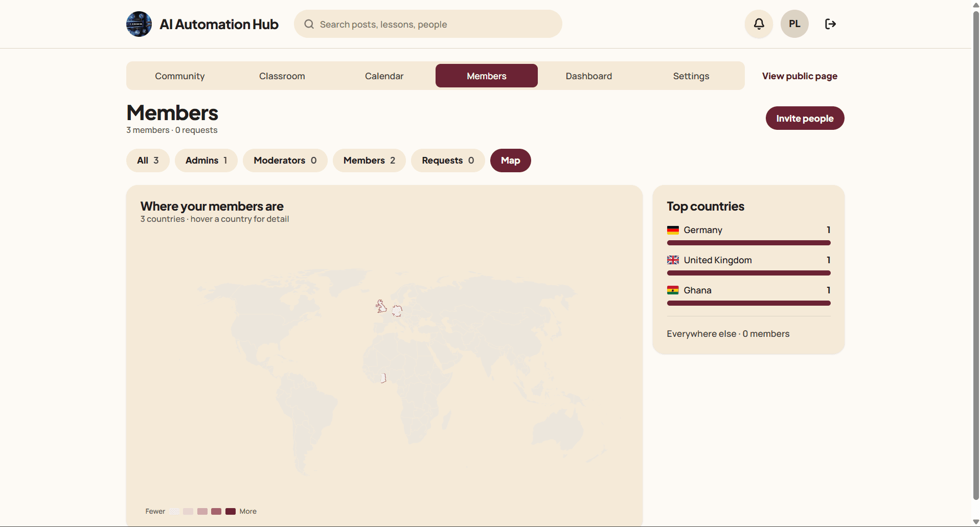Switch to the Community tab
This screenshot has height=527, width=980.
[x=180, y=76]
